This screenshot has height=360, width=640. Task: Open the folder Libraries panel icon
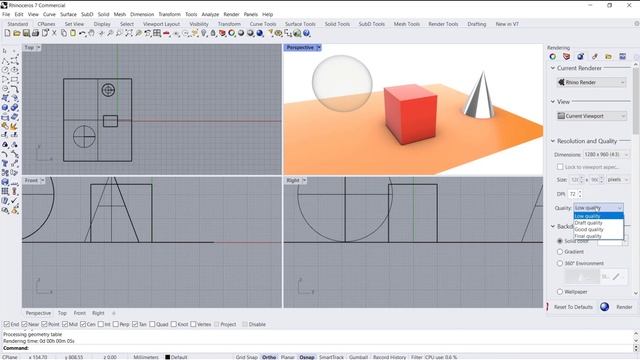tap(609, 57)
